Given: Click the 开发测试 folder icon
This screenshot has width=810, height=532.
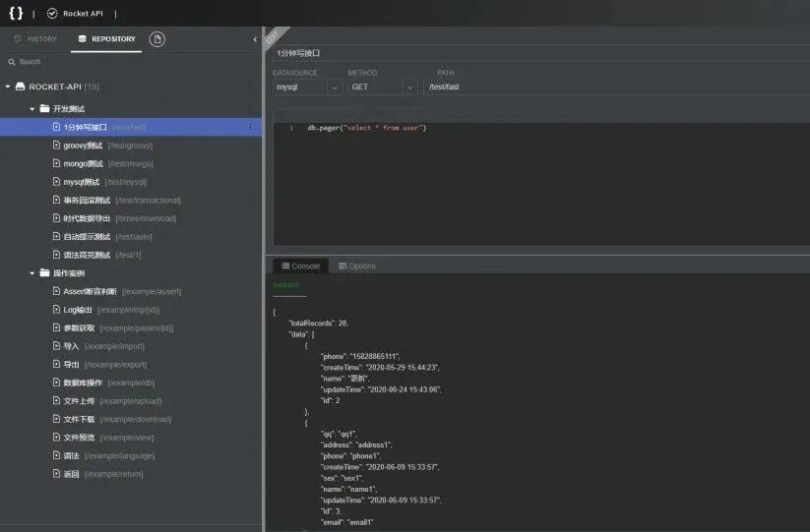Looking at the screenshot, I should click(x=44, y=108).
